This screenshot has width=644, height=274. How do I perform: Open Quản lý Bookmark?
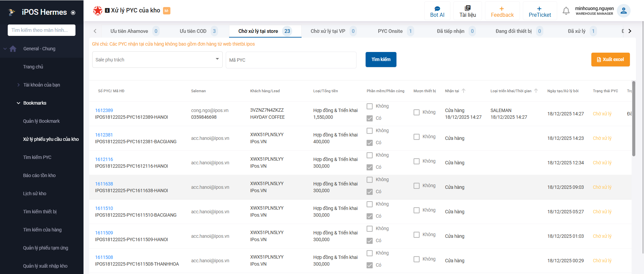pos(41,121)
